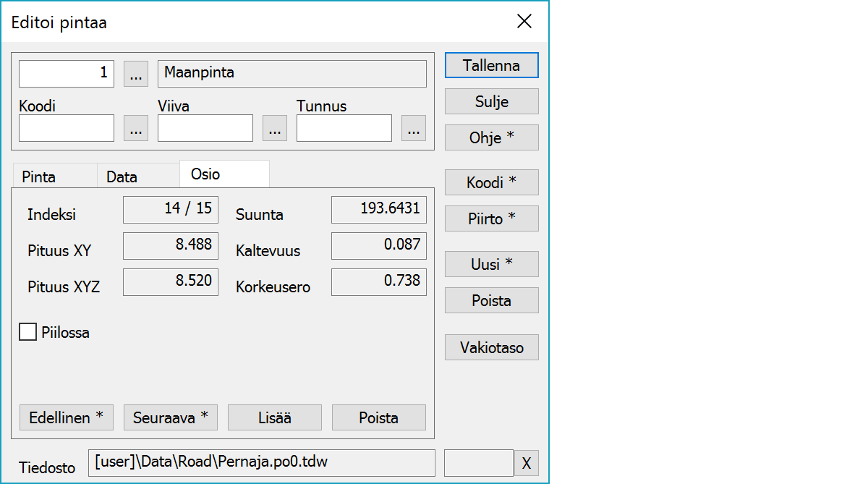Click the Koodi * button

491,183
